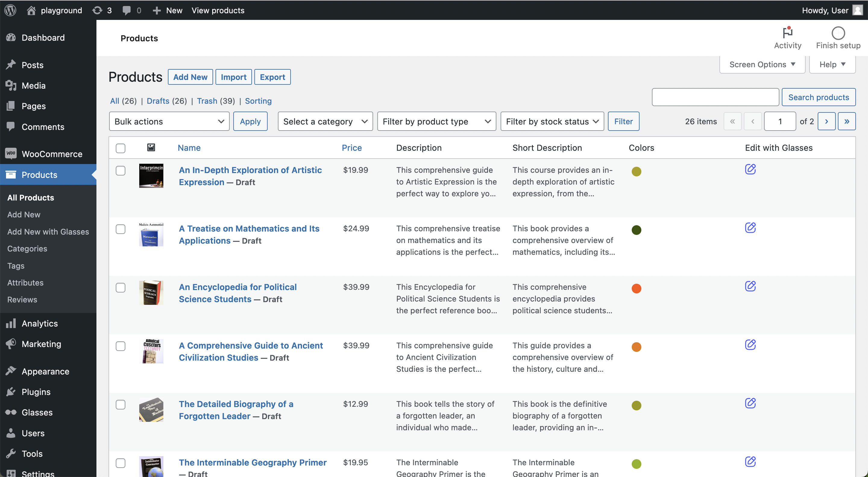Click the product search input field
This screenshot has width=868, height=477.
tap(715, 97)
